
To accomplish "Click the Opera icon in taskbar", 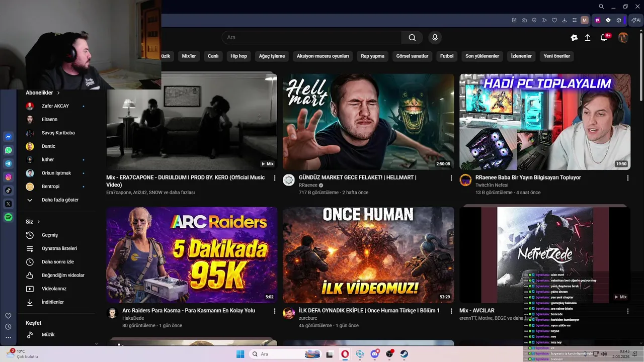I will pyautogui.click(x=345, y=354).
